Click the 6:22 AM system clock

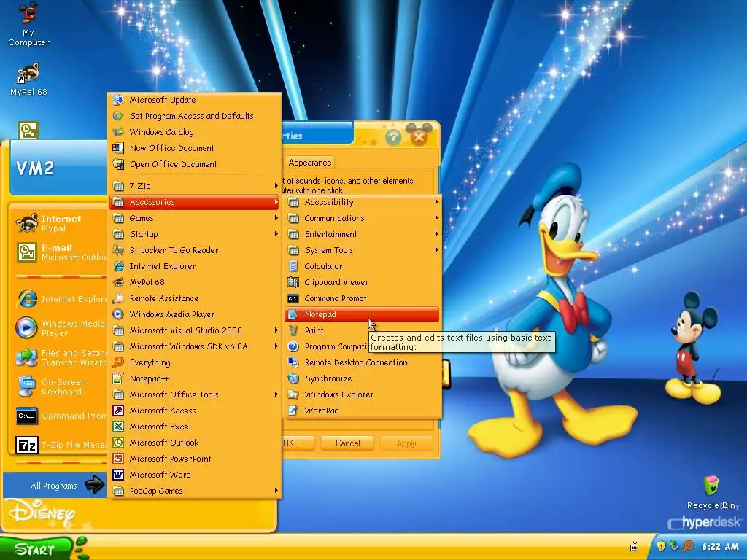coord(720,547)
